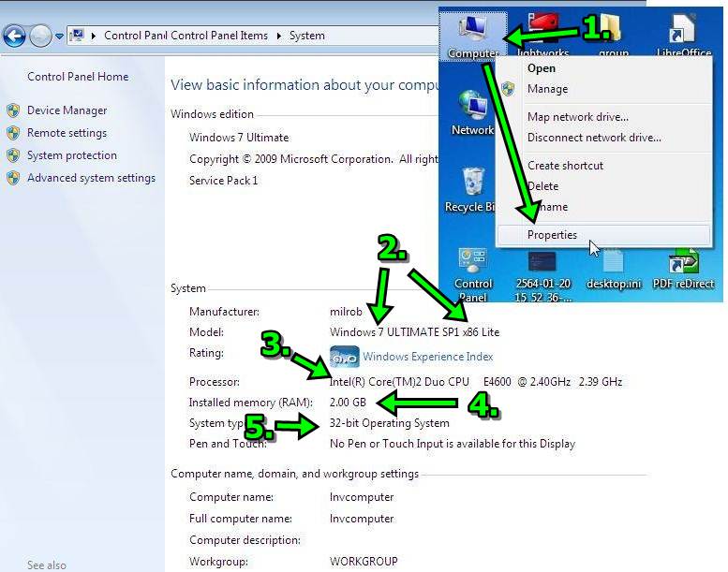This screenshot has height=572, width=728.
Task: Click shield icon next to Device Manager
Action: 13,110
